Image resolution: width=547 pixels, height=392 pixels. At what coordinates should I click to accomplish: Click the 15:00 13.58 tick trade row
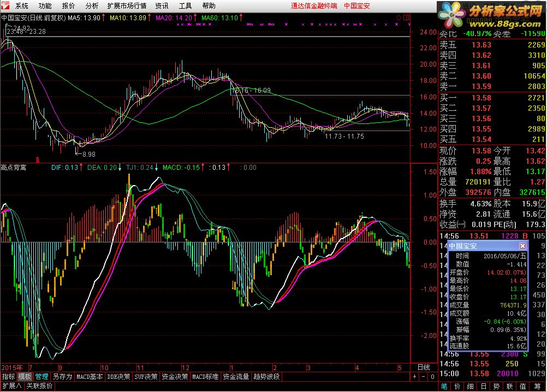pos(492,373)
